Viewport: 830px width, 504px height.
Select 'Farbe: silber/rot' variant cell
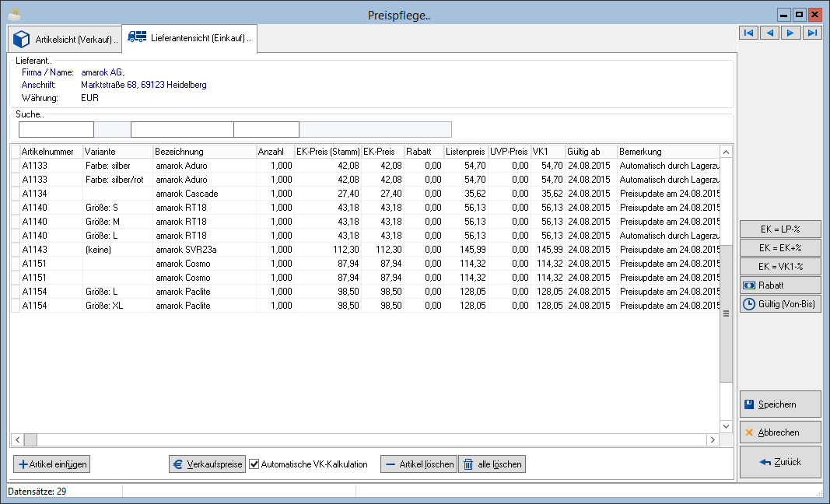[x=118, y=180]
